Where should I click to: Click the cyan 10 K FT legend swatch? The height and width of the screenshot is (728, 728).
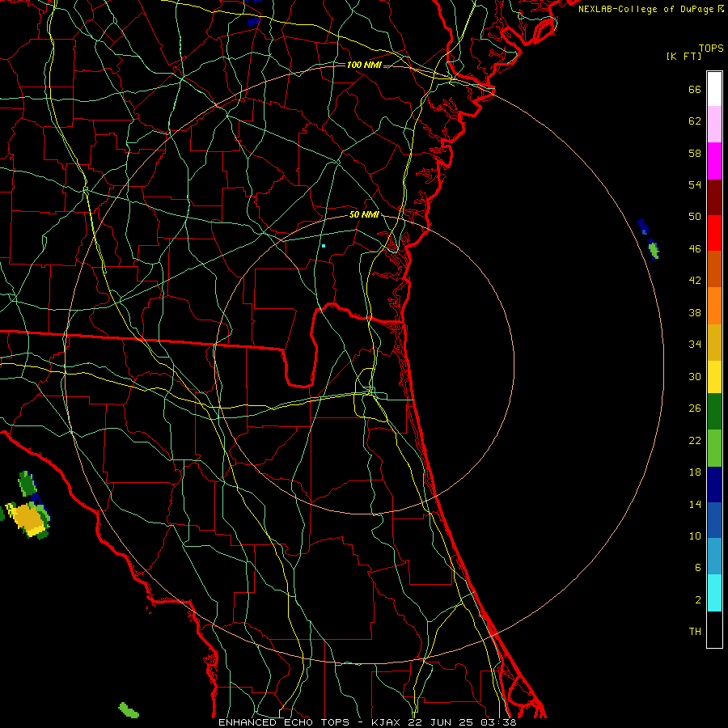point(714,593)
